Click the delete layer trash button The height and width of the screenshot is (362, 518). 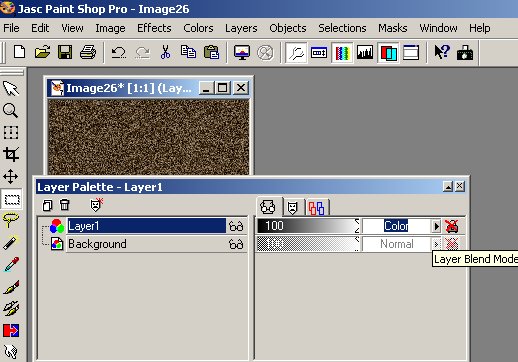[65, 205]
